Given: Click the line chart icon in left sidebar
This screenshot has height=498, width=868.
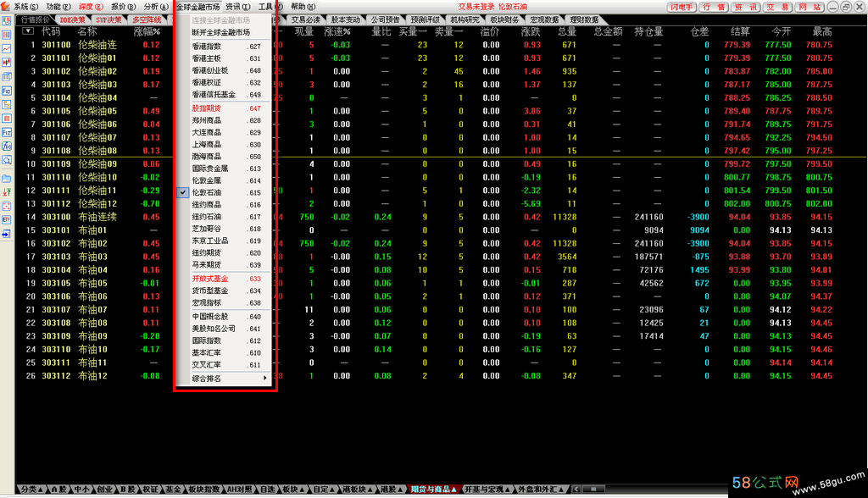Looking at the screenshot, I should coord(7,48).
